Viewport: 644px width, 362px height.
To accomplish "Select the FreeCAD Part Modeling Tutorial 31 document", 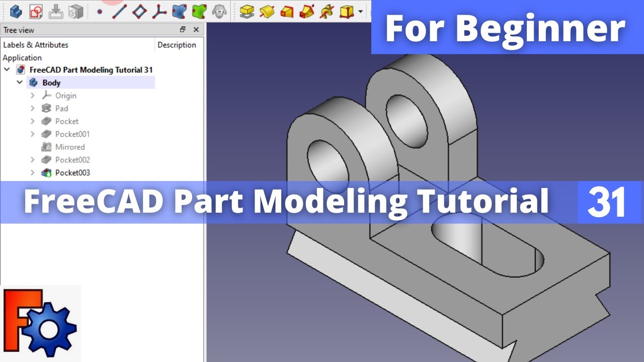I will coord(91,69).
